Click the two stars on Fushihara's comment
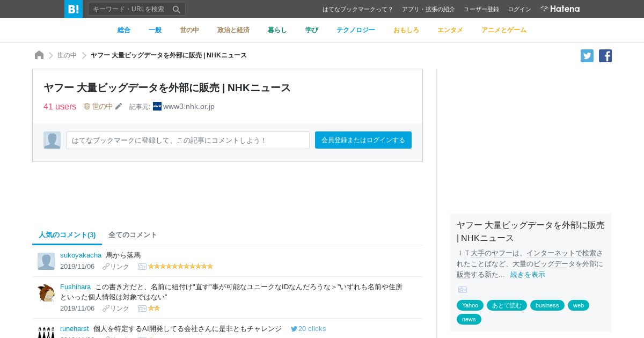Screen dimensions: 644x338 tap(154, 308)
